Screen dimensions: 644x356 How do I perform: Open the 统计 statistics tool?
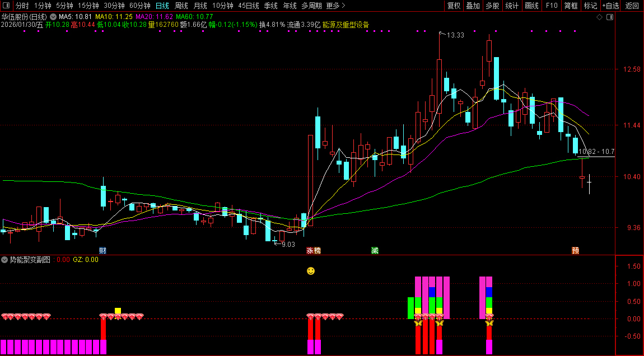click(512, 6)
